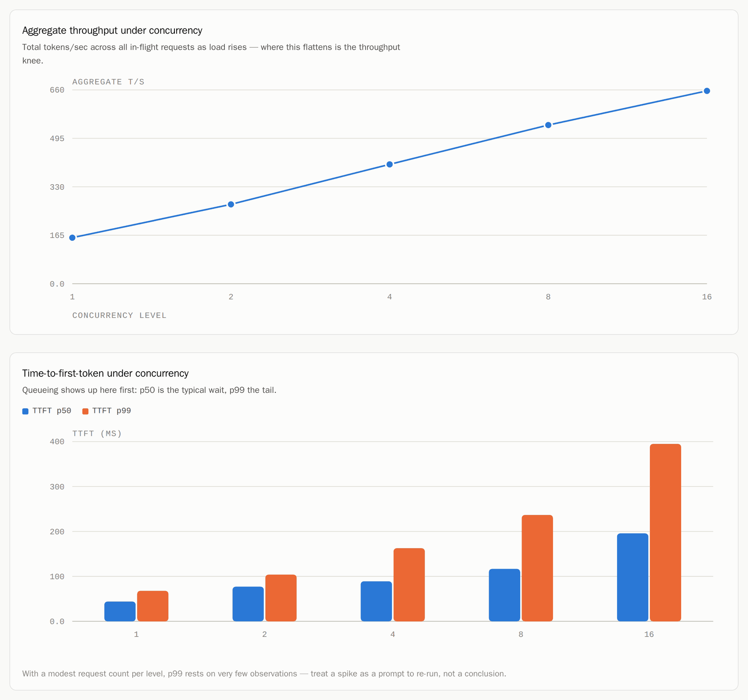This screenshot has width=748, height=700.
Task: Click the throughput data point at concurrency 2
Action: pyautogui.click(x=231, y=204)
